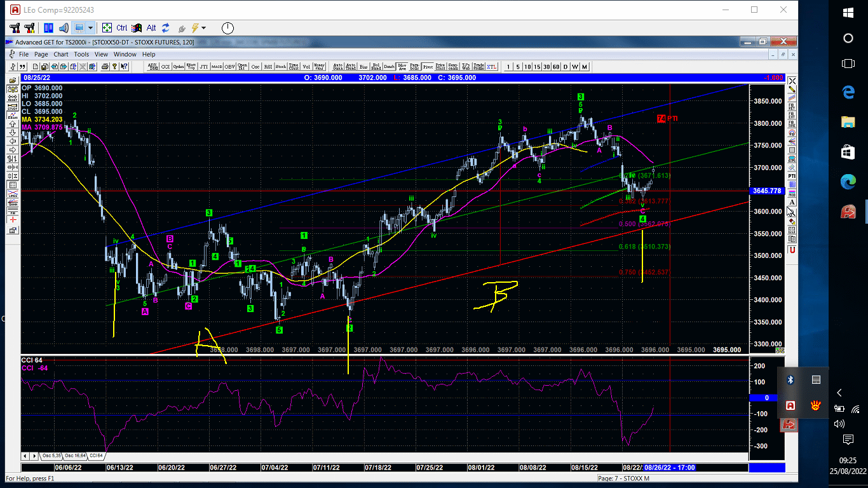868x488 pixels.
Task: Toggle the Pivot study button
Action: pyautogui.click(x=427, y=66)
